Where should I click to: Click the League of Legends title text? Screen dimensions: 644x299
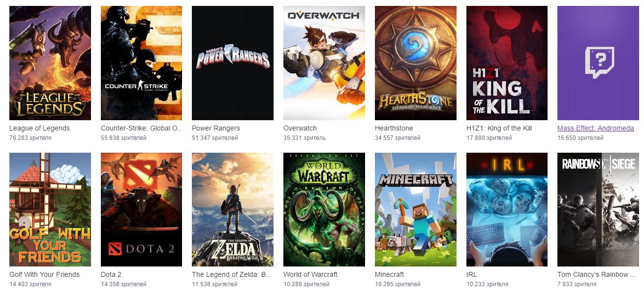tap(39, 128)
